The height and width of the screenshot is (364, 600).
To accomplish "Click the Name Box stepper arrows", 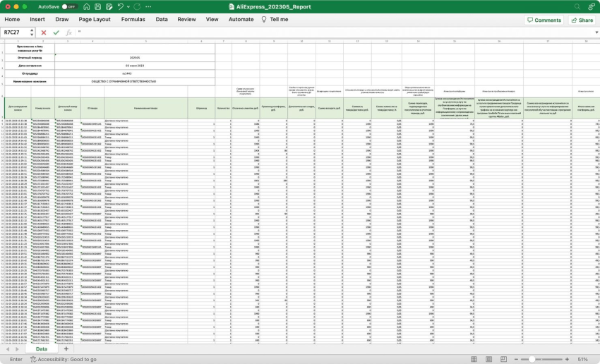I will tap(32, 32).
